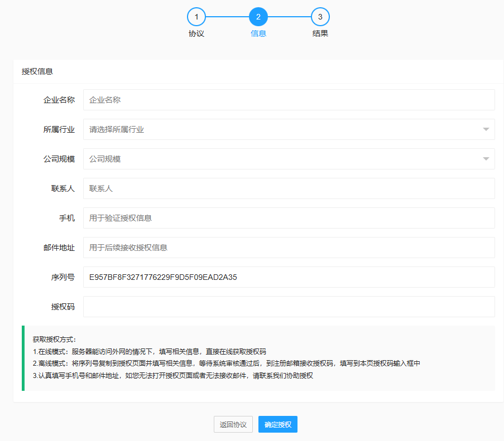The height and width of the screenshot is (441, 504).
Task: Click the step 1 circle for 协议
Action: coord(196,17)
